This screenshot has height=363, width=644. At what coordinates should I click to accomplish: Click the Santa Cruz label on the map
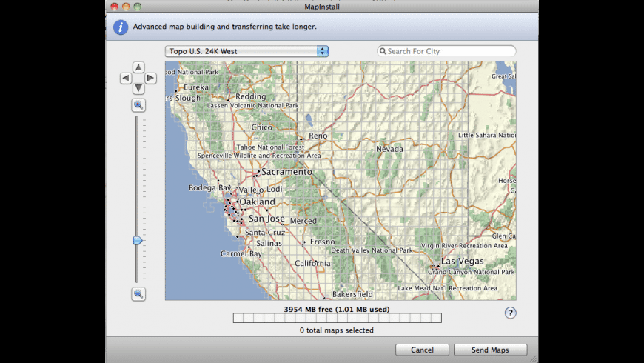tap(265, 233)
